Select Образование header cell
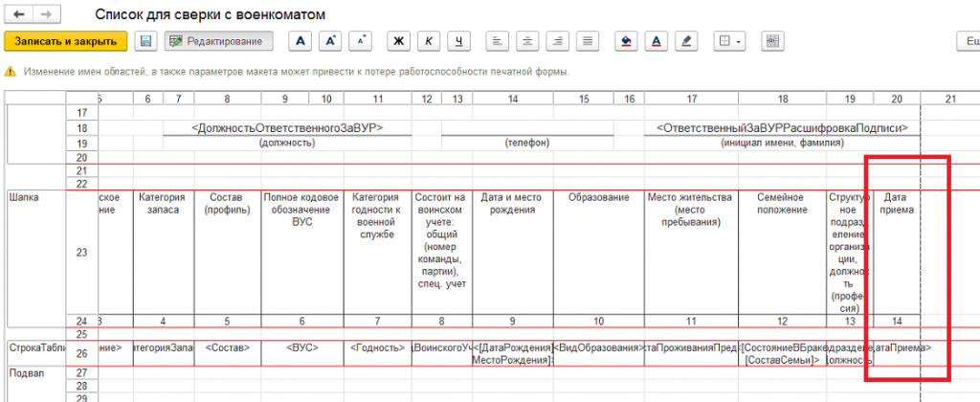The image size is (980, 402). [599, 253]
